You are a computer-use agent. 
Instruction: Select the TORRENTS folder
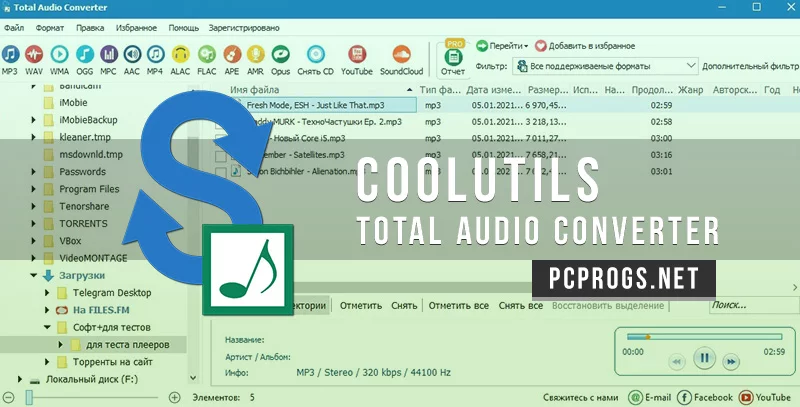pyautogui.click(x=83, y=224)
